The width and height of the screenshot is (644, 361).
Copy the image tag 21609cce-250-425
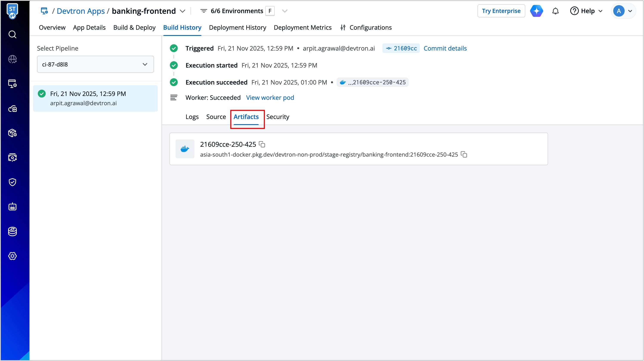coord(262,144)
